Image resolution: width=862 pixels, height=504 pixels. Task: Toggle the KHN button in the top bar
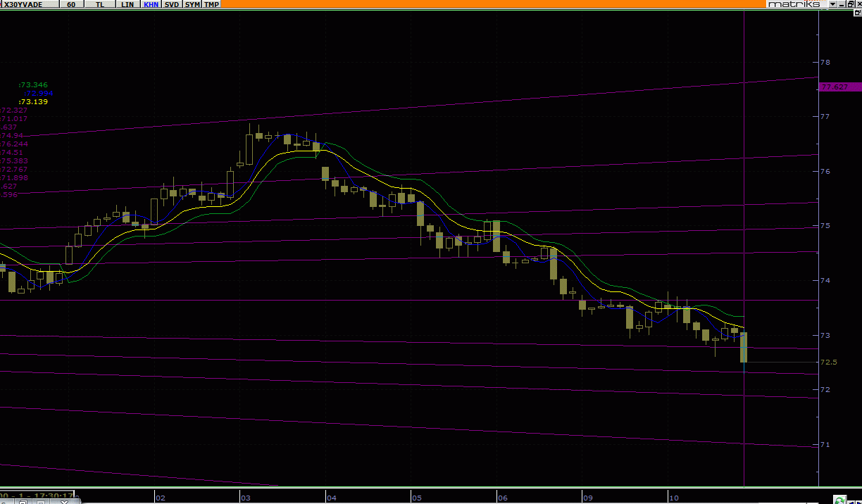tap(150, 4)
